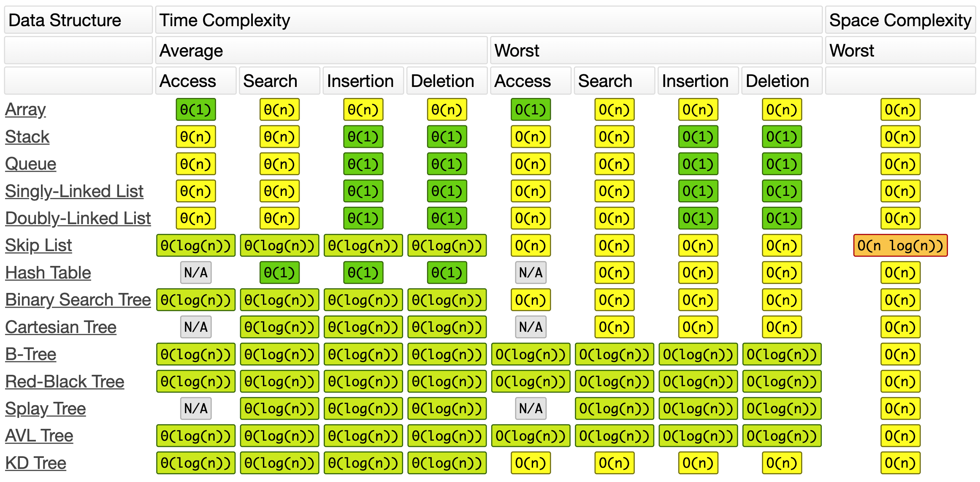The height and width of the screenshot is (482, 980).
Task: Open the Stack link
Action: (x=27, y=137)
